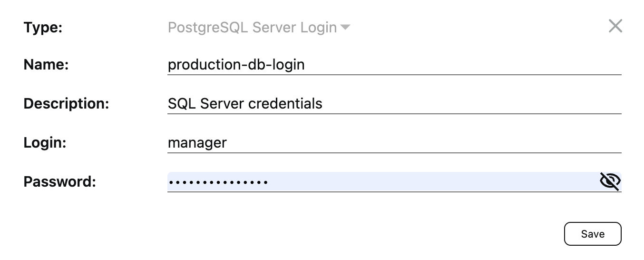Viewport: 644px width, 260px height.
Task: Expand the Type dropdown arrow
Action: point(345,28)
